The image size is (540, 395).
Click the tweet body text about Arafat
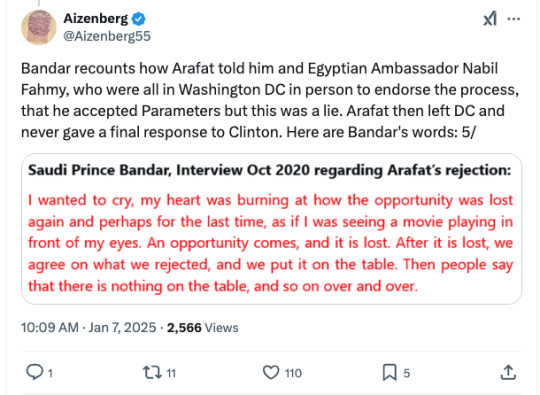(x=270, y=100)
